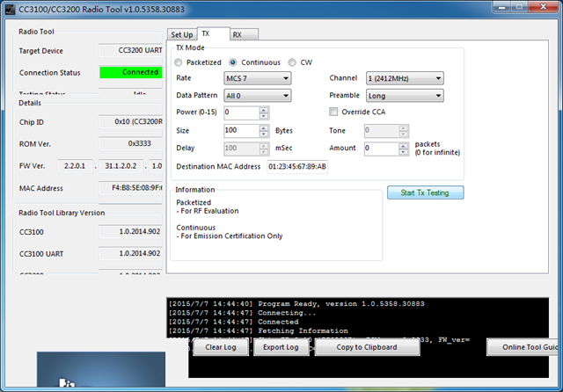Select the CW TX mode
The image size is (563, 392).
292,62
